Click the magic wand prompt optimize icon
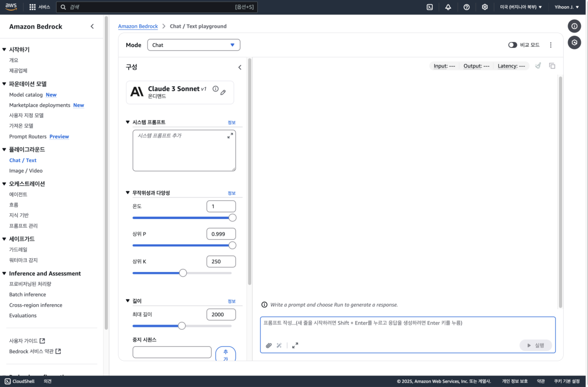 [279, 345]
